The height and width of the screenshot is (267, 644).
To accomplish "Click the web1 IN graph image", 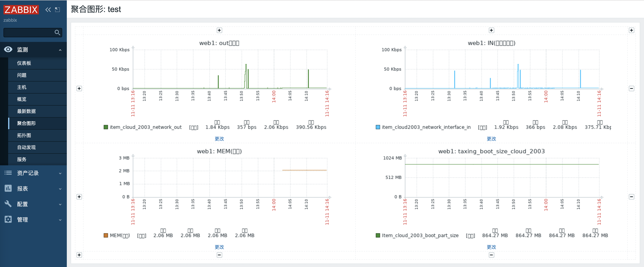I will tap(491, 85).
